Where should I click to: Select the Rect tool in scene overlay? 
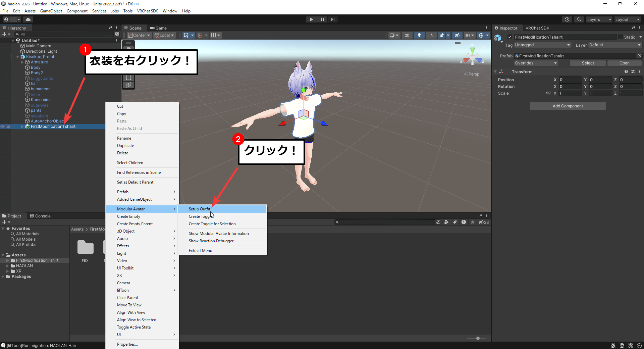coord(128,78)
